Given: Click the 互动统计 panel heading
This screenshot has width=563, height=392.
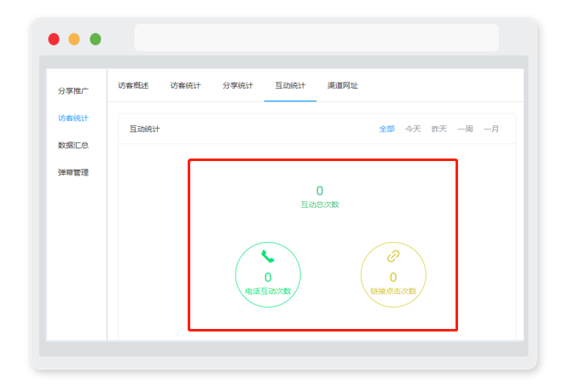Looking at the screenshot, I should (x=145, y=129).
